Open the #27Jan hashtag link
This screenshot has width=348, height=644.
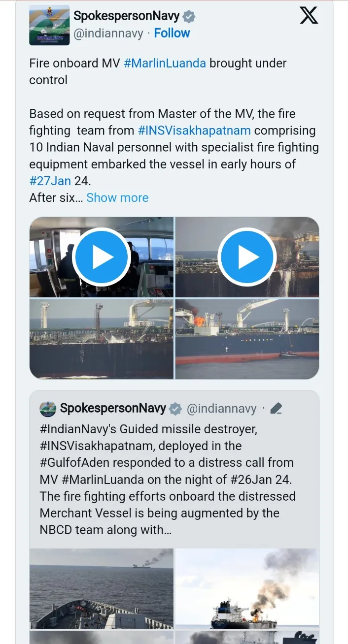pyautogui.click(x=50, y=181)
